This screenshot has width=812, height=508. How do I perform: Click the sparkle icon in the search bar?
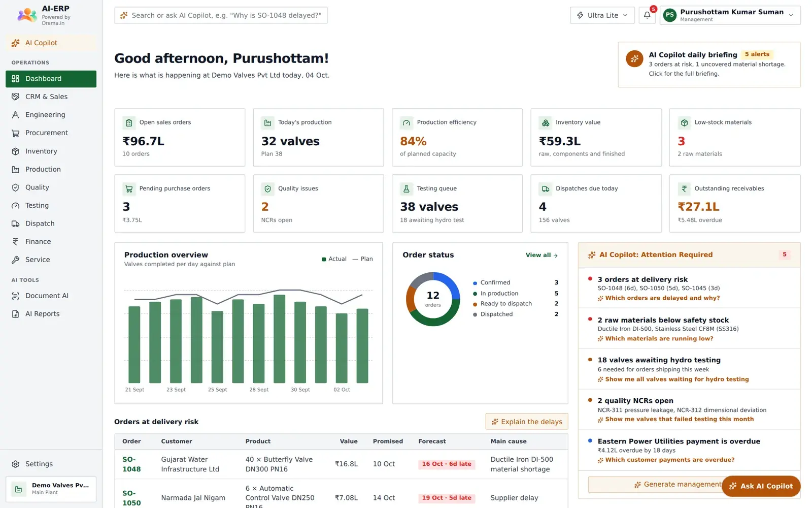(x=124, y=15)
